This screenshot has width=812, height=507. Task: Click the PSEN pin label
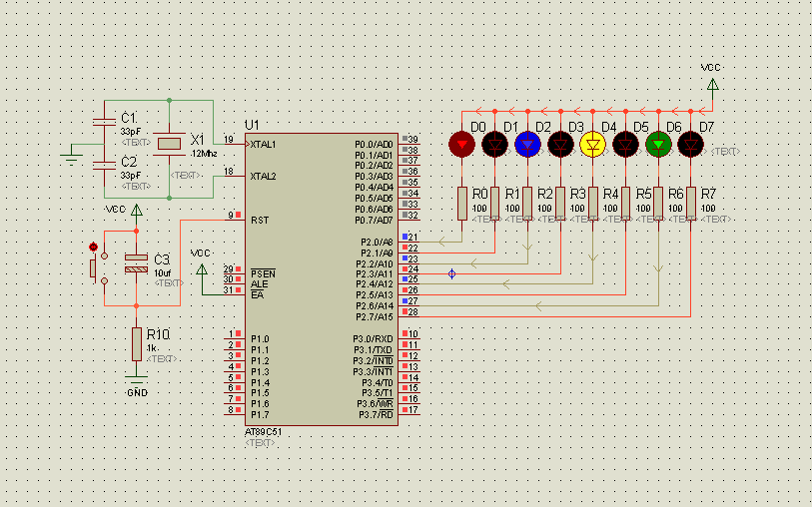point(263,273)
